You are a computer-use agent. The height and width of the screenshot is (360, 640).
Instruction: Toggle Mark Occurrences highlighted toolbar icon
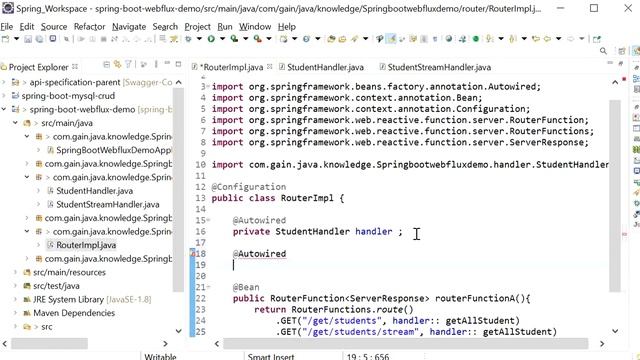(x=392, y=39)
